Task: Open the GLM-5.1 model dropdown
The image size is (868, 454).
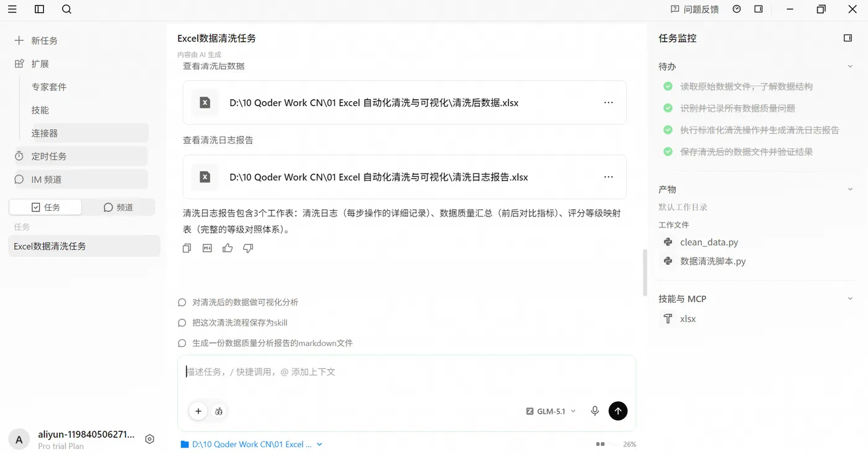Action: (551, 411)
